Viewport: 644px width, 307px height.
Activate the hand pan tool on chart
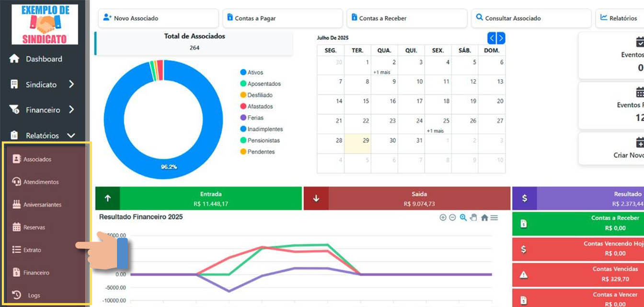click(473, 217)
